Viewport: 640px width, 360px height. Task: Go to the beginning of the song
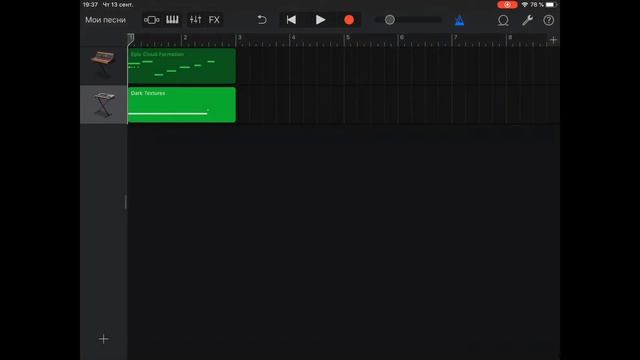291,20
